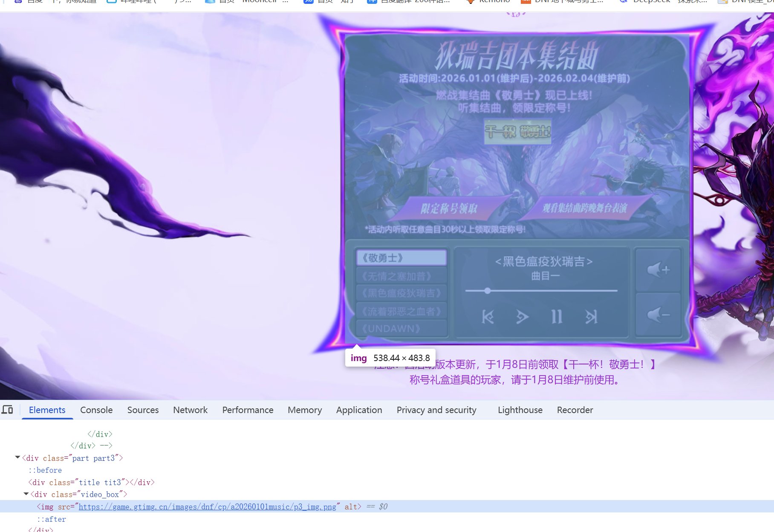
Task: Click the 观看集结曲跨晚舞台表演 button
Action: (x=584, y=208)
